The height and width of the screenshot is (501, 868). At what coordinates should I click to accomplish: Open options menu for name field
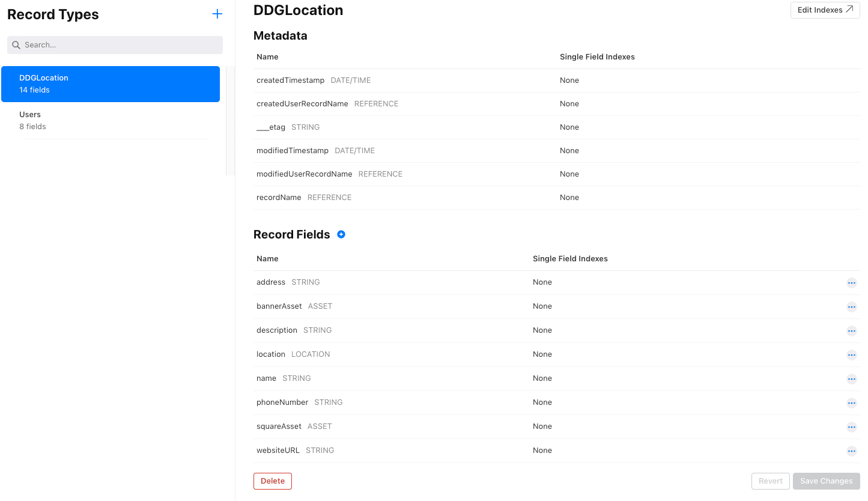click(851, 379)
